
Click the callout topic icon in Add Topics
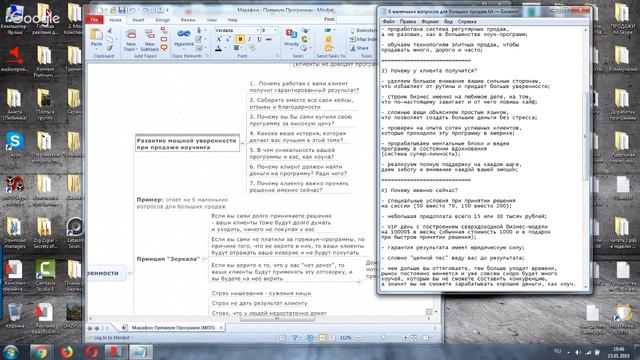164,48
